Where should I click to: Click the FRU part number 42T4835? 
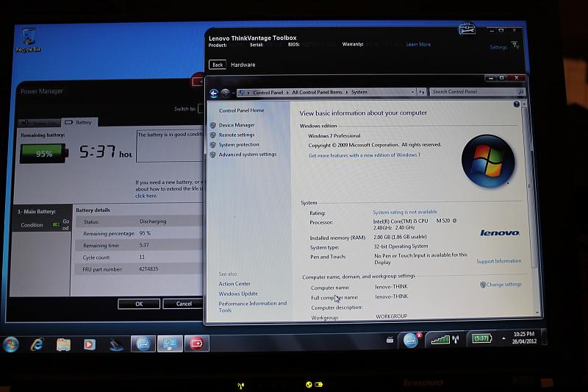pos(148,269)
